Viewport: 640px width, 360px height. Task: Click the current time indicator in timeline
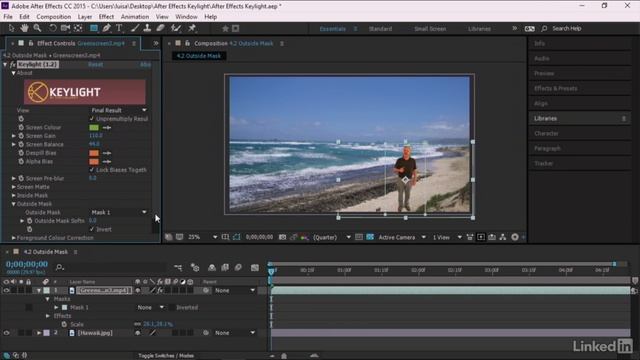point(271,271)
